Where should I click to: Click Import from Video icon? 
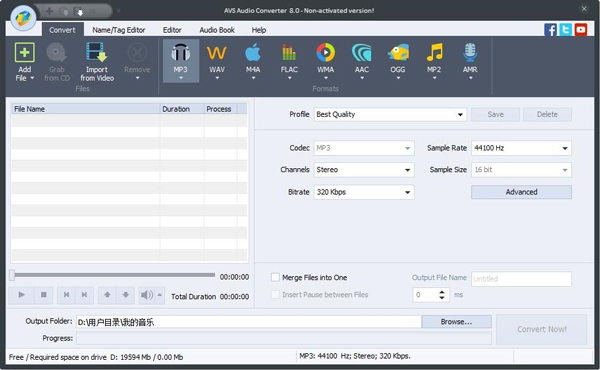pos(96,52)
